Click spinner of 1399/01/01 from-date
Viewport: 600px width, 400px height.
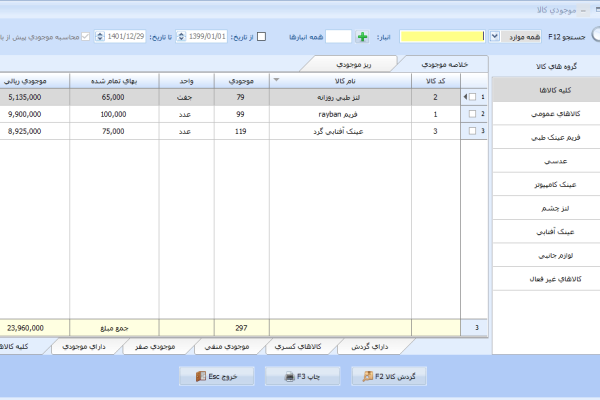point(181,36)
